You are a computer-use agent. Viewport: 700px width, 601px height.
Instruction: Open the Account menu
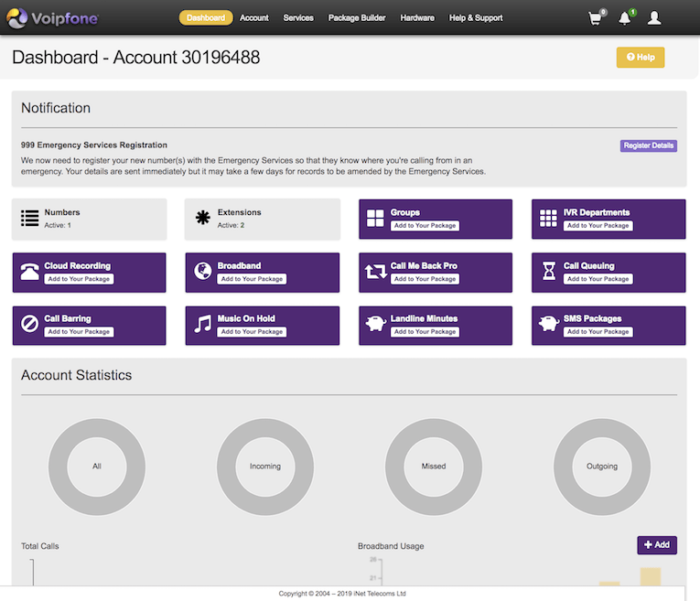tap(254, 18)
